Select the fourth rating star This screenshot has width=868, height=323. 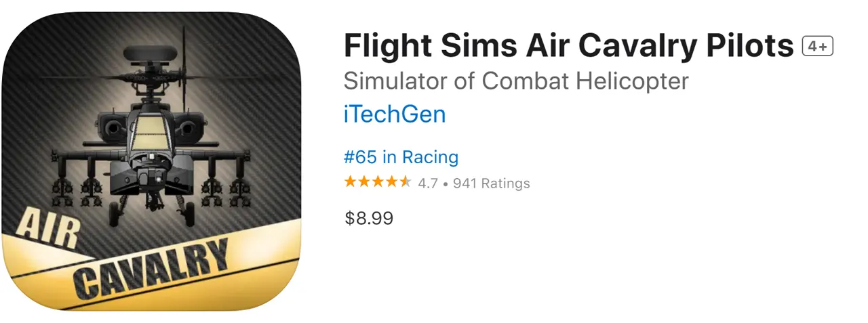point(391,182)
